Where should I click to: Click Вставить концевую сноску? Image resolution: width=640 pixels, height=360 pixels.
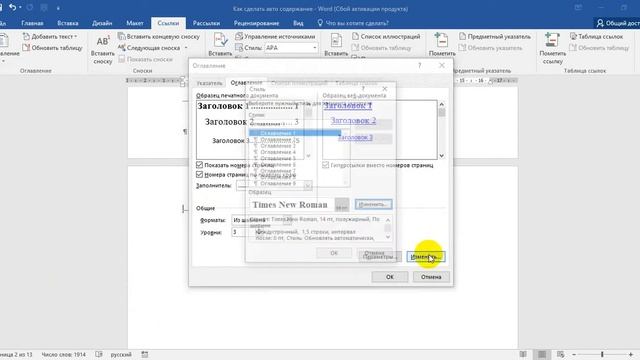click(x=159, y=36)
